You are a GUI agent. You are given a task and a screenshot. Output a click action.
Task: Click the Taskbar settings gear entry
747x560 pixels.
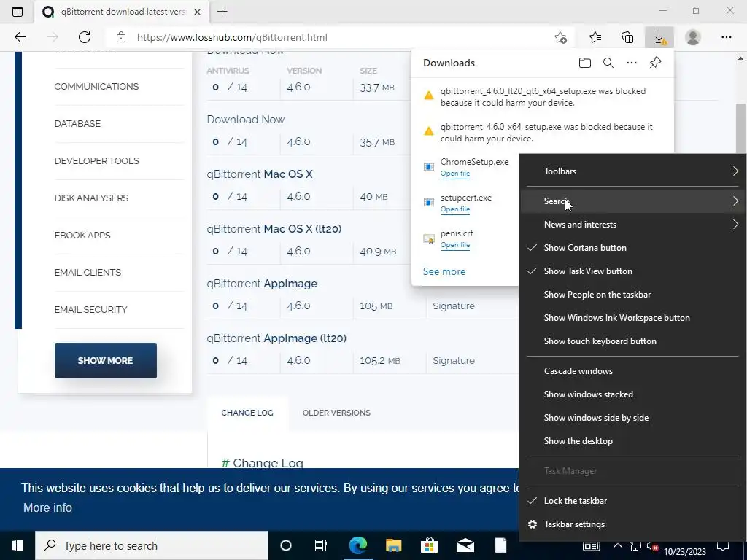[632, 524]
